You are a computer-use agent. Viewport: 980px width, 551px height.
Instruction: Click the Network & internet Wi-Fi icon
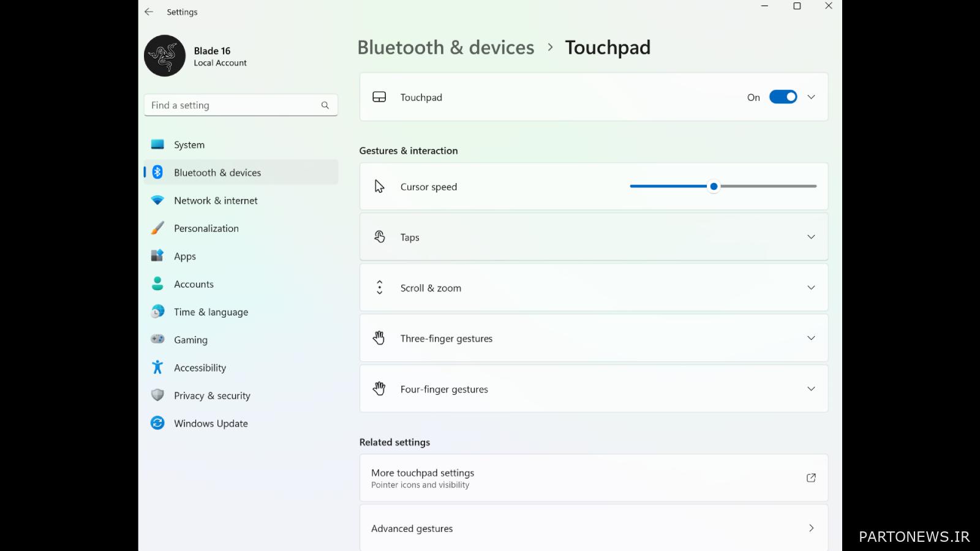point(157,200)
